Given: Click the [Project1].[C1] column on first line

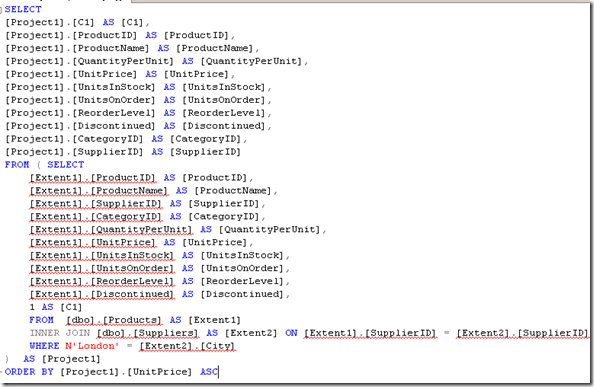Looking at the screenshot, I should pyautogui.click(x=49, y=22).
